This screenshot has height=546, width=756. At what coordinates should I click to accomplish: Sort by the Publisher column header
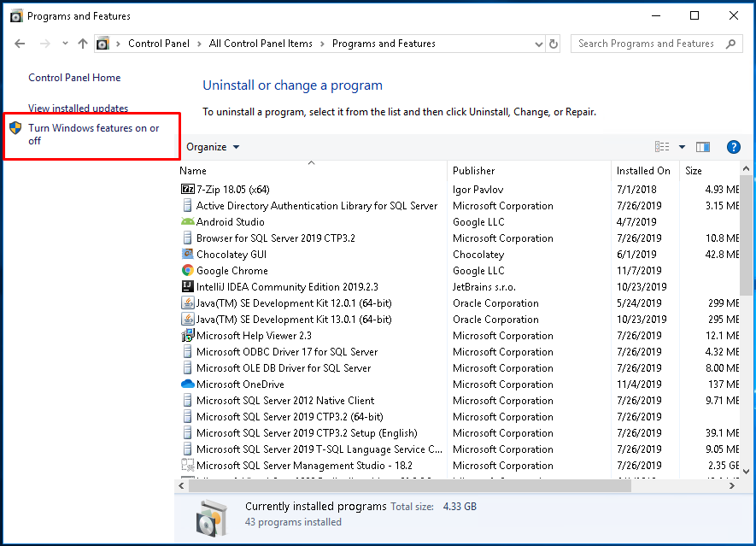529,171
